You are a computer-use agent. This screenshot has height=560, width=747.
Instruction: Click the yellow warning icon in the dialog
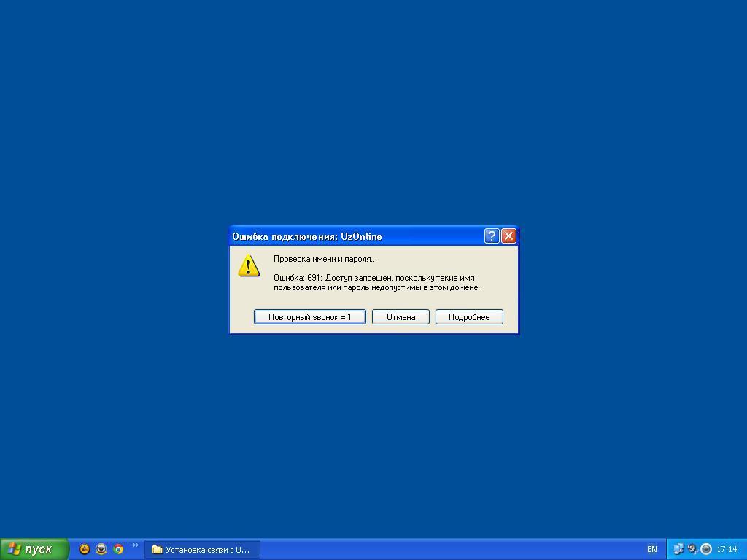pos(249,266)
